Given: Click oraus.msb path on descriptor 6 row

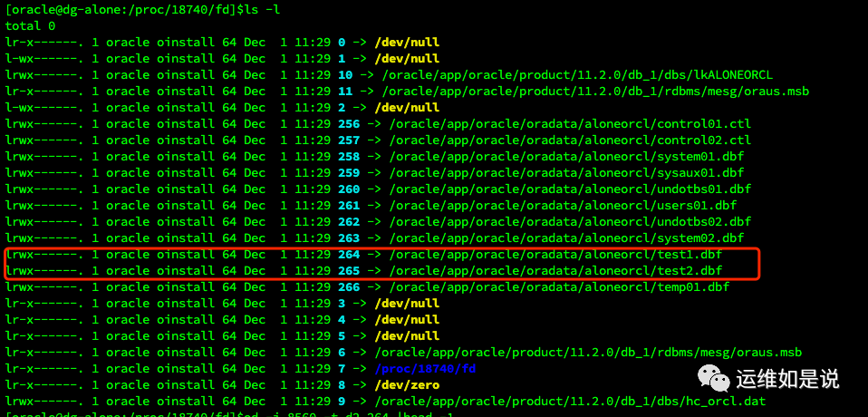Looking at the screenshot, I should (588, 353).
